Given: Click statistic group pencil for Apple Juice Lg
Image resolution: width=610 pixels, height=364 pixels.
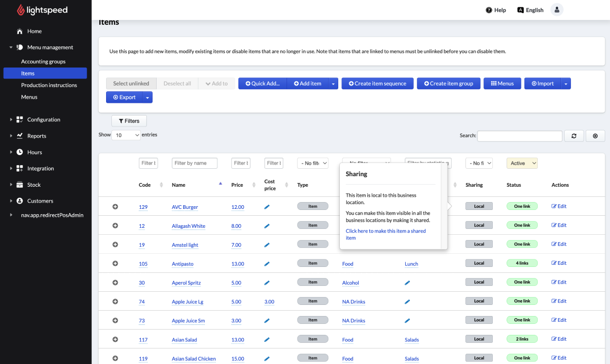Looking at the screenshot, I should coord(407,302).
